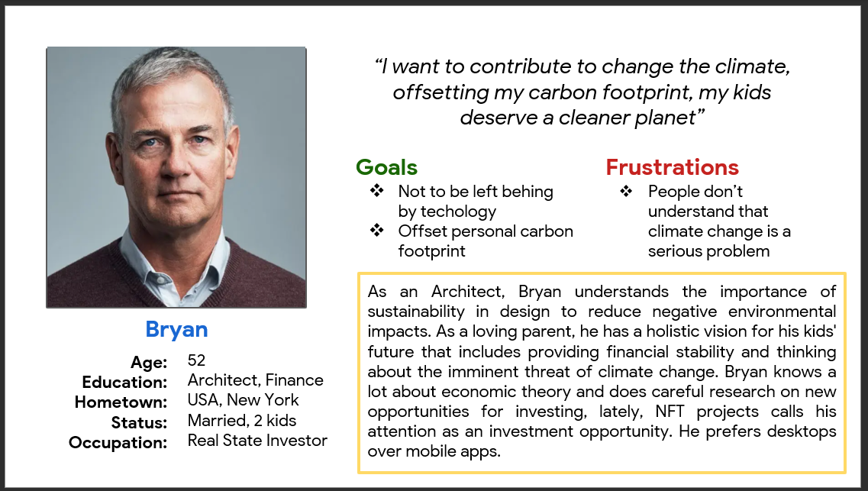Viewport: 868px width, 491px height.
Task: Click the italic quote text at the top
Action: coord(582,92)
